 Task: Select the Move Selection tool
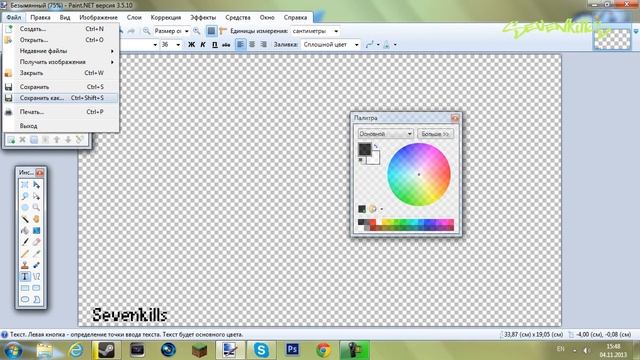(36, 196)
